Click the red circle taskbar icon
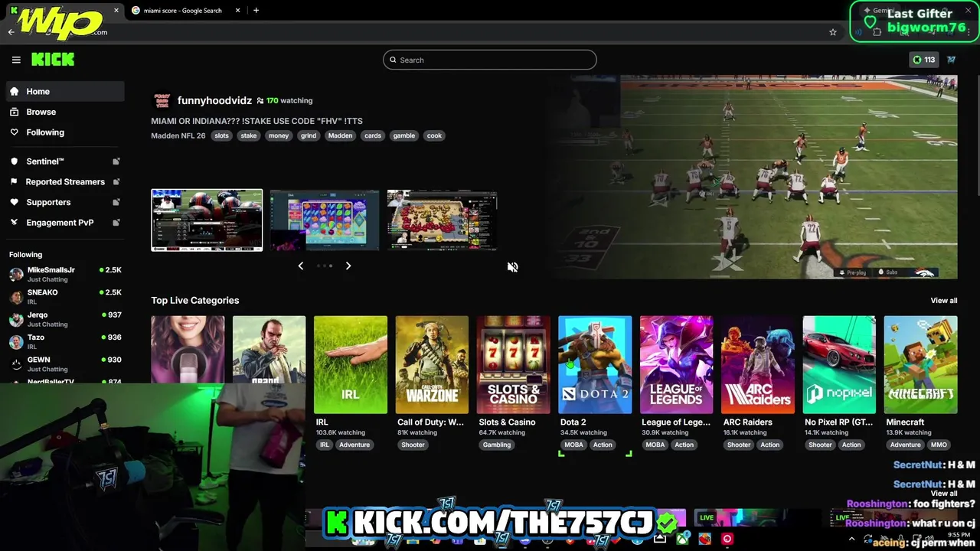980x551 pixels. (x=727, y=539)
